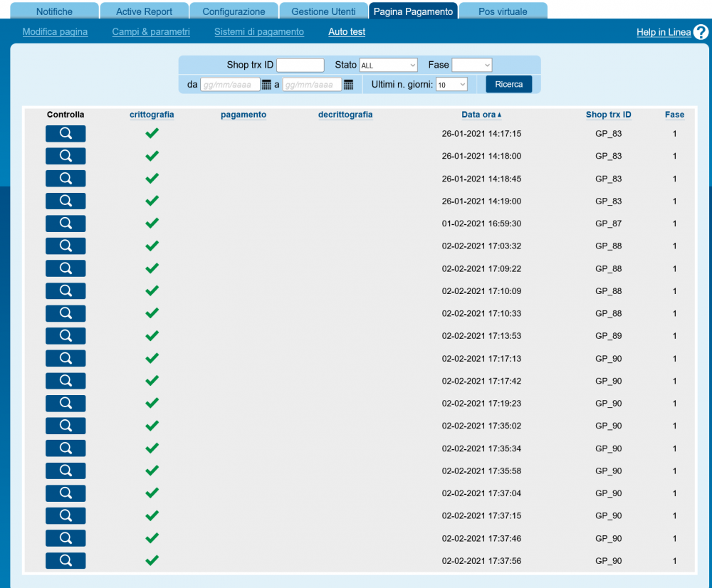
Task: Examine entry 02-02-2021 17:37:04
Action: 66,493
